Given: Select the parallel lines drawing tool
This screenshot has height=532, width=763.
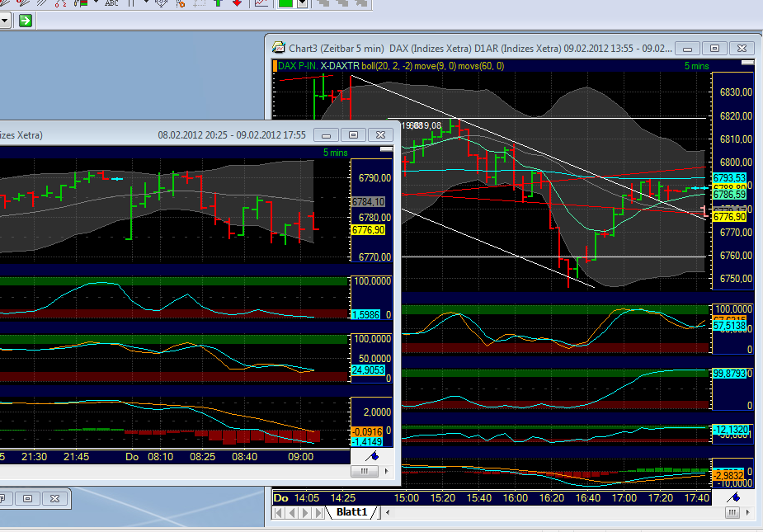Looking at the screenshot, I should pyautogui.click(x=40, y=6).
